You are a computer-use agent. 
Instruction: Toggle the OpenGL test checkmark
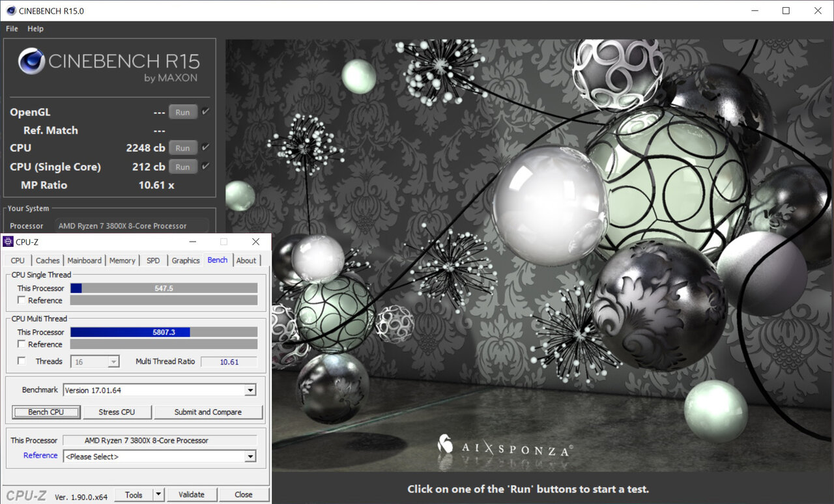[206, 112]
